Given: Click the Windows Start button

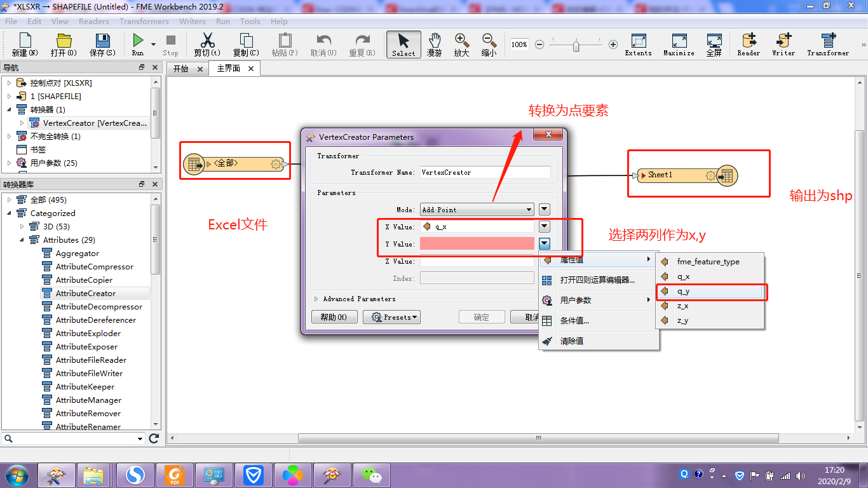Looking at the screenshot, I should 17,475.
